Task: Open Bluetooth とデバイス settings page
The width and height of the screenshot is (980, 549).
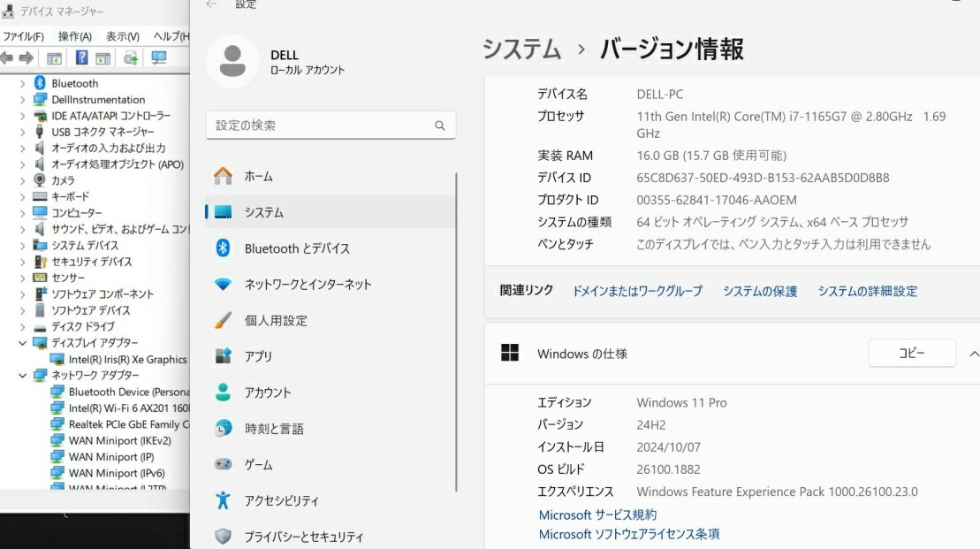Action: [x=297, y=248]
